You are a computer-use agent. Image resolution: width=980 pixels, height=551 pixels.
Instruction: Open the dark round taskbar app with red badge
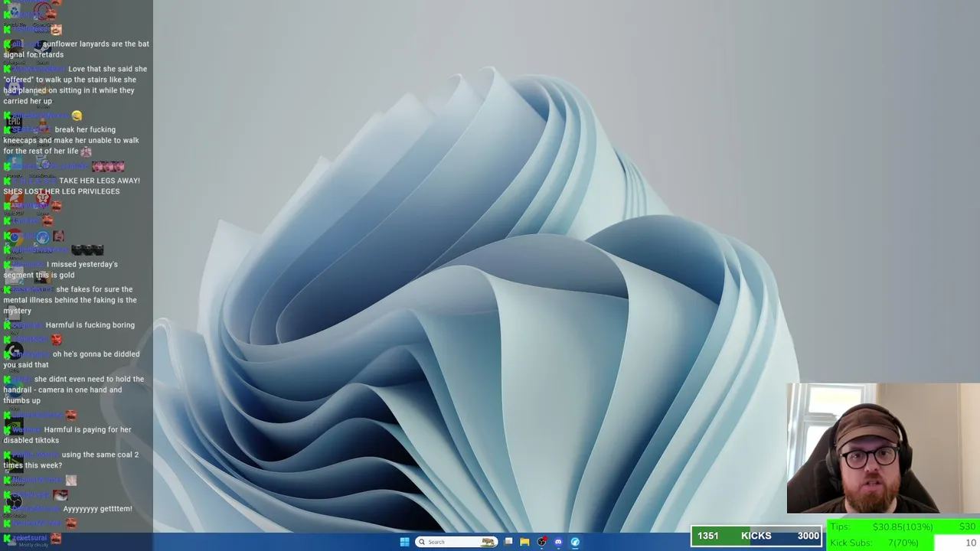pyautogui.click(x=542, y=542)
